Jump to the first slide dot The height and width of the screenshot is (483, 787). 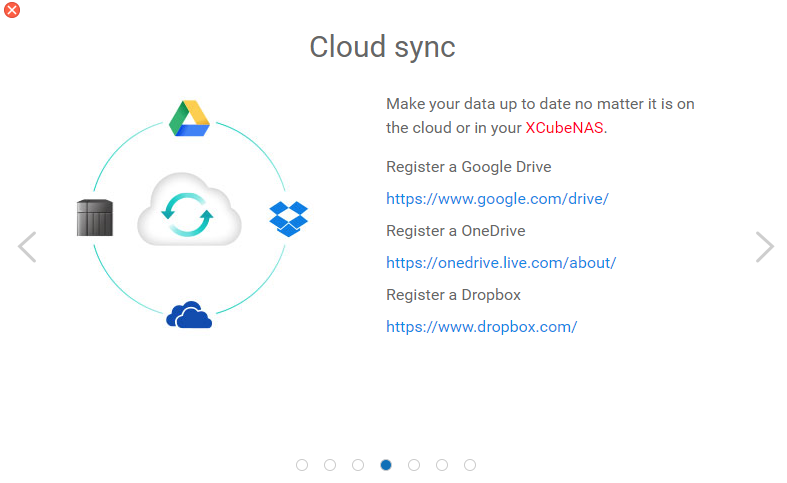pos(302,465)
